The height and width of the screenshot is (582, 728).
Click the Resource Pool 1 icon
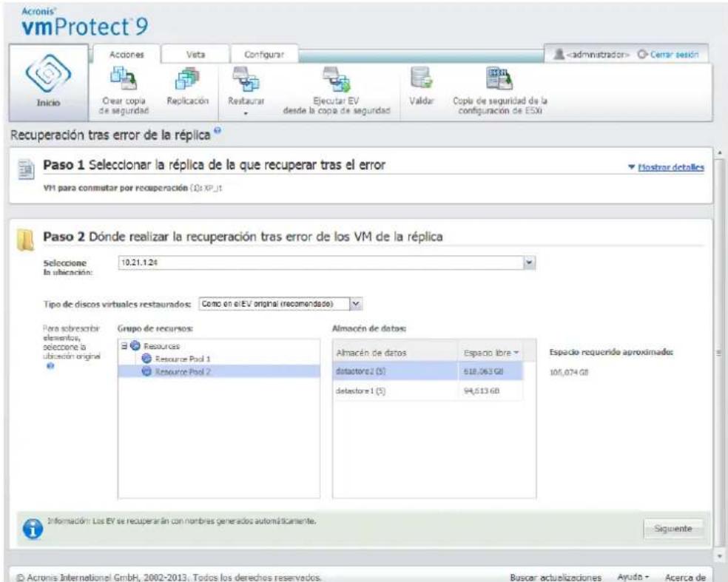coord(146,359)
